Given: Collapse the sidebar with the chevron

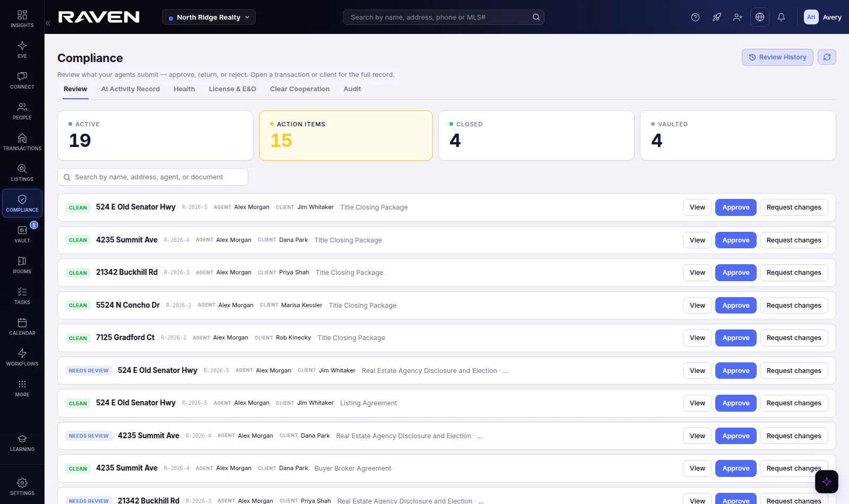Looking at the screenshot, I should point(48,23).
